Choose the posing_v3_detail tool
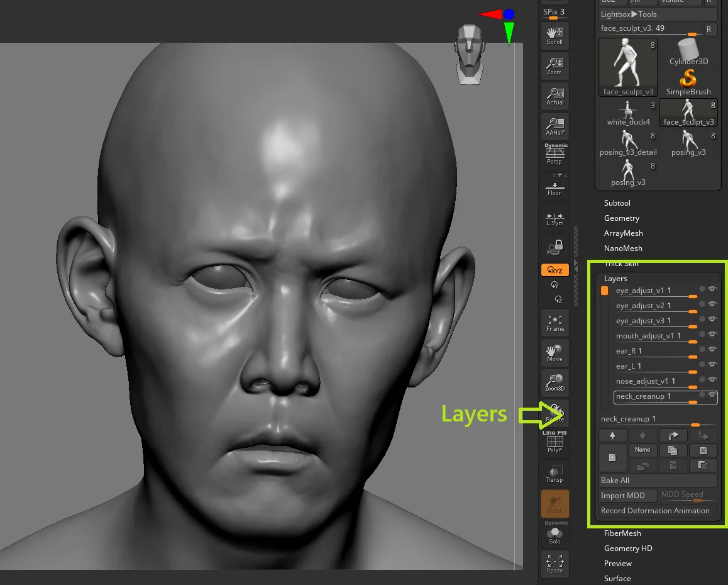The image size is (728, 585). (628, 143)
